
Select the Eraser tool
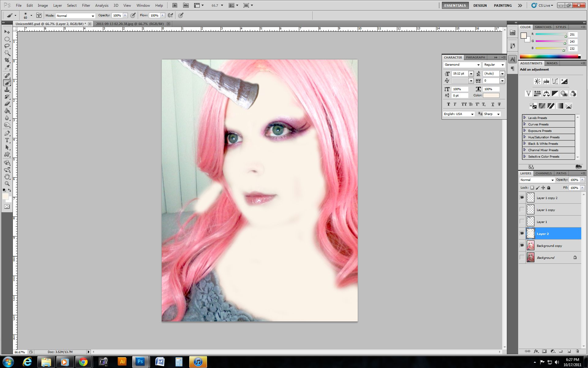click(7, 104)
